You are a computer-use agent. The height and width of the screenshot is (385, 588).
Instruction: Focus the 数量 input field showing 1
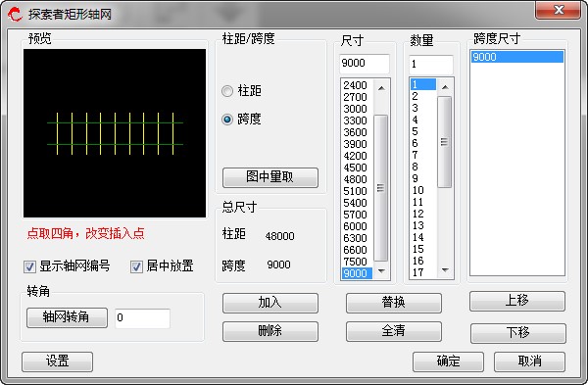pyautogui.click(x=431, y=65)
